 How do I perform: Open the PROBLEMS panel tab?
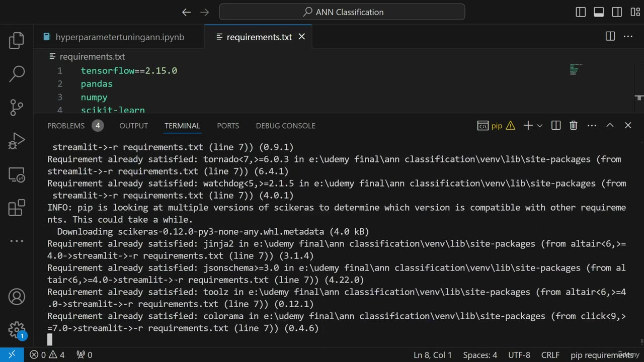66,126
